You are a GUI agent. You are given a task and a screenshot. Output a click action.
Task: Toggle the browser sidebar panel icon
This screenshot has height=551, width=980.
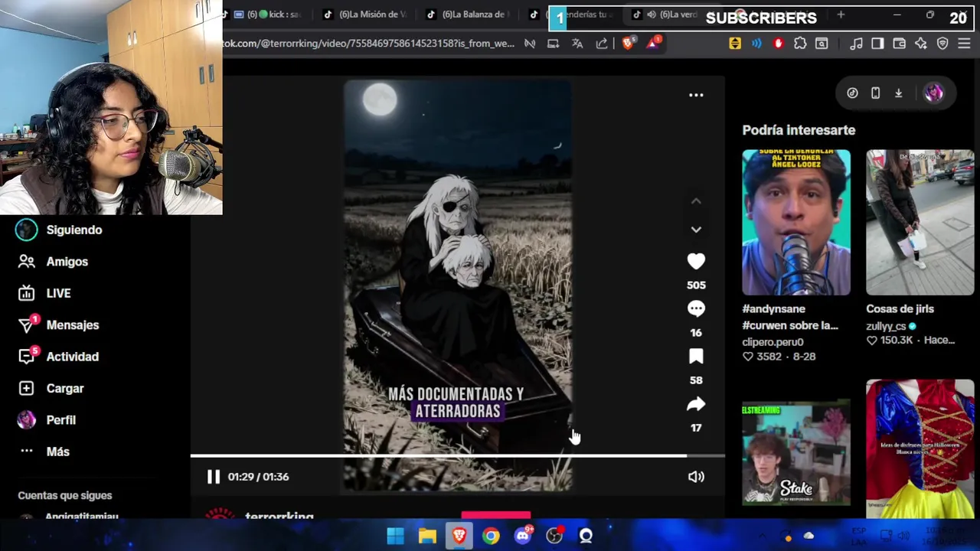877,44
